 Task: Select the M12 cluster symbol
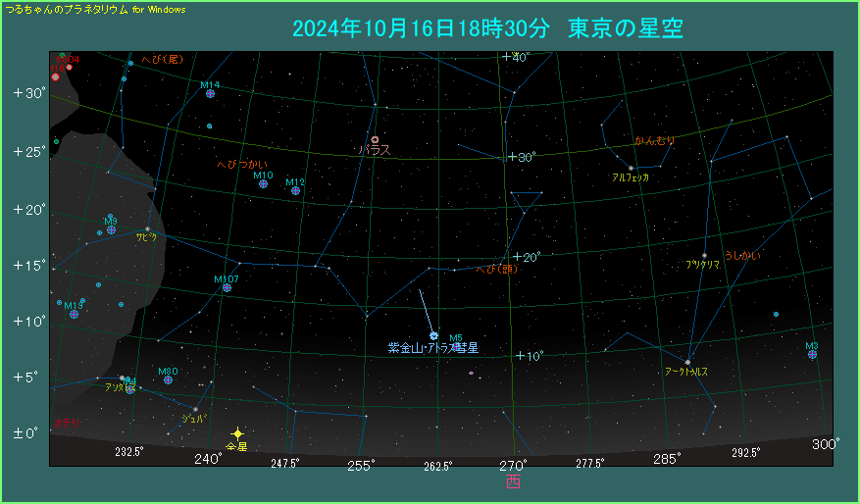(x=295, y=190)
